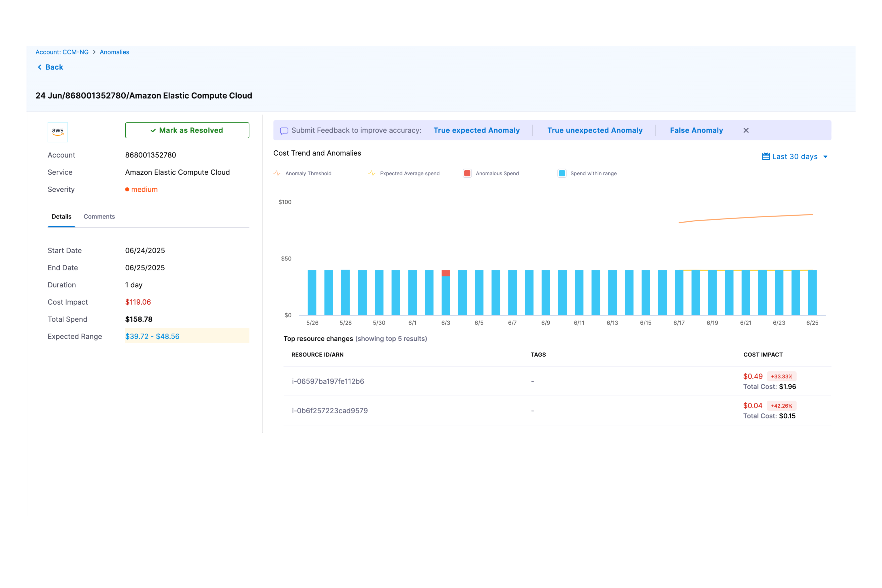Select the False Anomaly feedback option
Viewport: 882px width, 588px height.
(x=696, y=130)
